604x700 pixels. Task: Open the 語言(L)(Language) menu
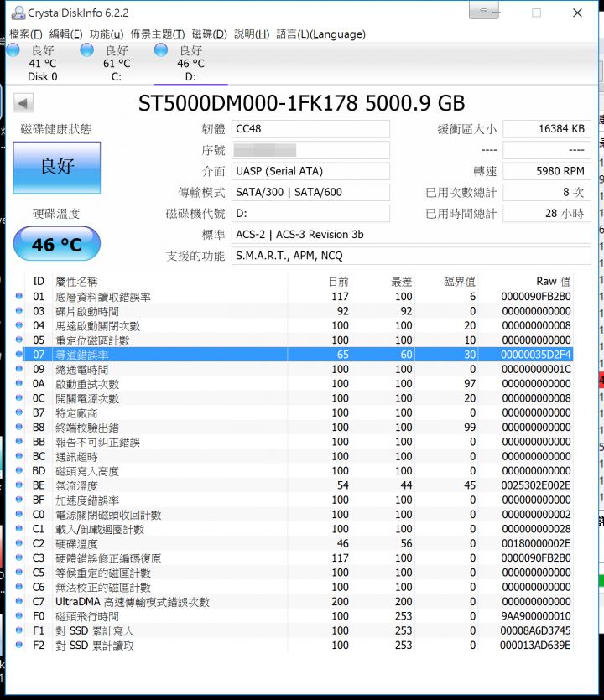tap(320, 34)
